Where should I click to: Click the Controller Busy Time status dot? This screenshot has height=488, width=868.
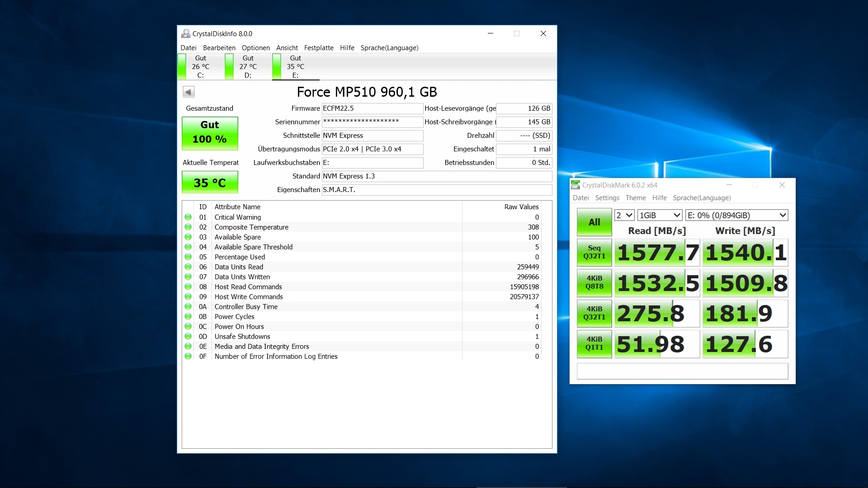[188, 307]
